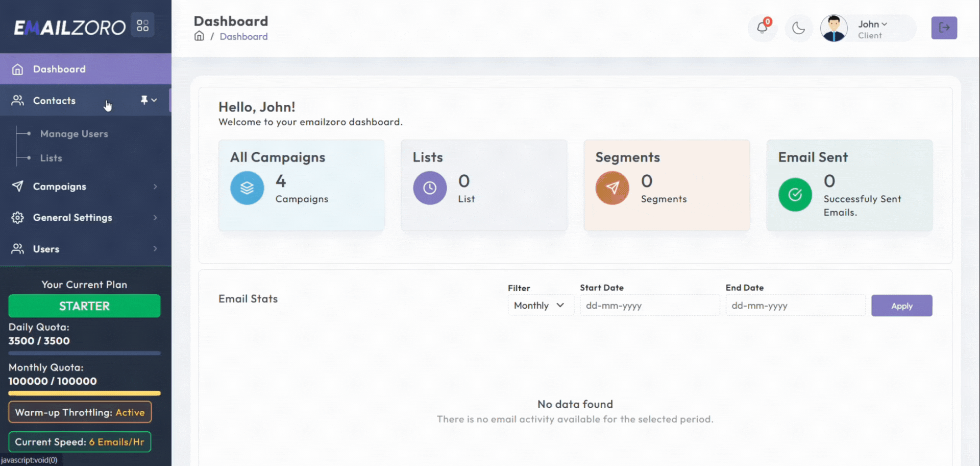Viewport: 980px width, 466px height.
Task: Open General Settings via the gear icon
Action: coord(18,218)
